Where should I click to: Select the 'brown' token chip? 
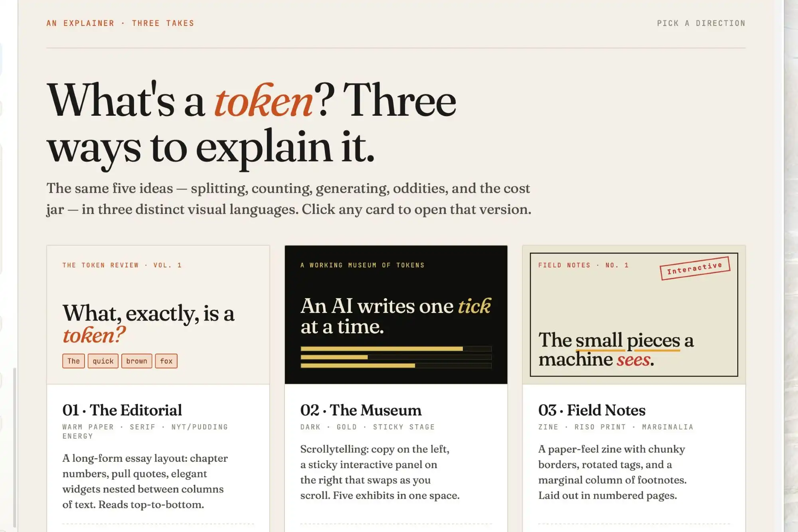[x=136, y=361]
